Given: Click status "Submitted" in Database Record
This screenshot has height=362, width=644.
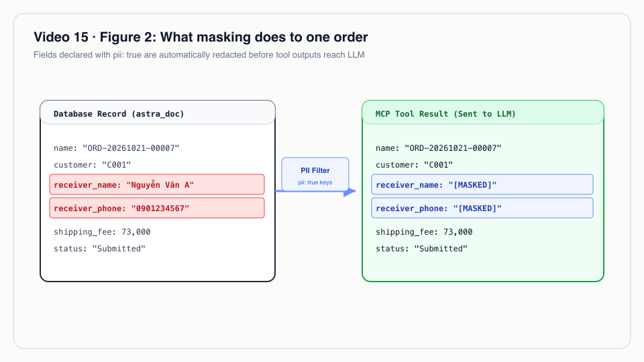Looking at the screenshot, I should (100, 249).
